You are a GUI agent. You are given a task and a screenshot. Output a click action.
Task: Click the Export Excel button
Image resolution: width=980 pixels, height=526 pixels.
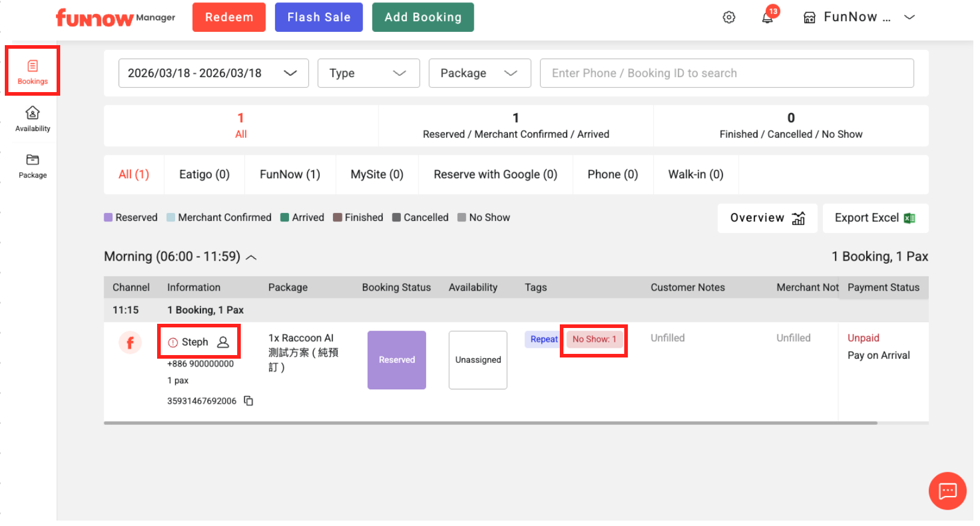coord(875,218)
